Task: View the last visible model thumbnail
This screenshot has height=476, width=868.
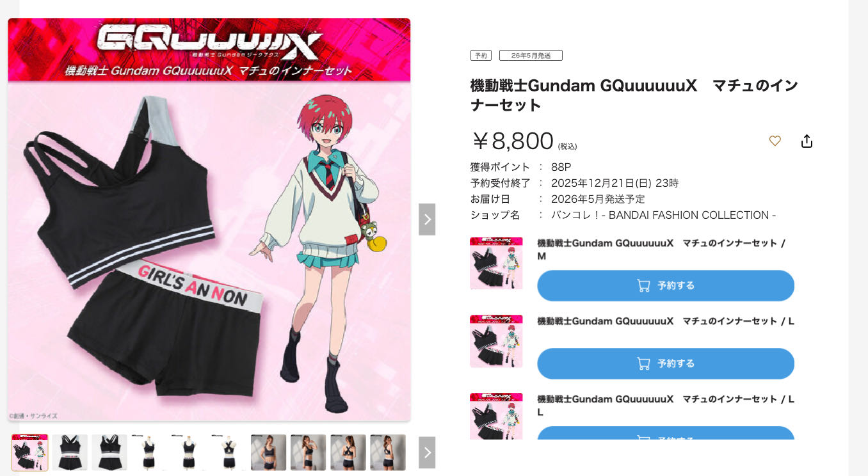Action: (388, 452)
